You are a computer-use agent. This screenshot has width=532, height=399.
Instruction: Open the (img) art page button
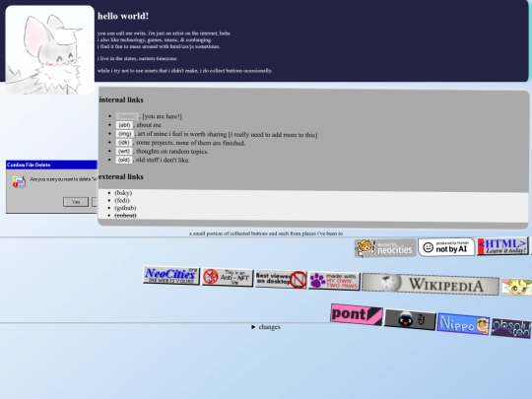point(124,134)
